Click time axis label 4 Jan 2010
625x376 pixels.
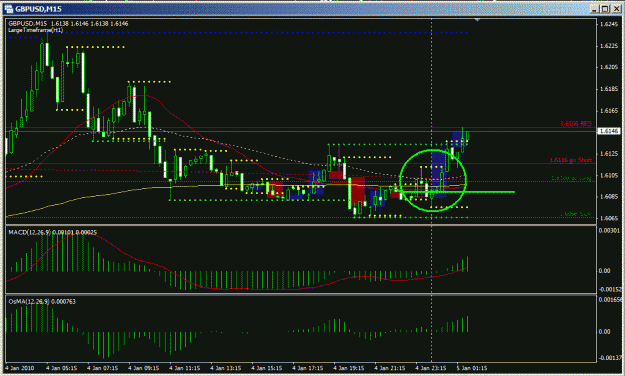(20, 368)
